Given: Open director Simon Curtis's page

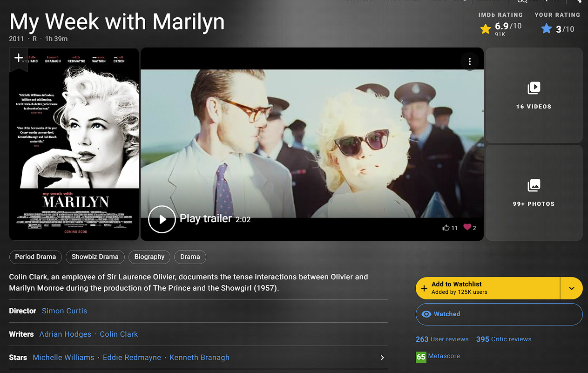Looking at the screenshot, I should coord(64,311).
